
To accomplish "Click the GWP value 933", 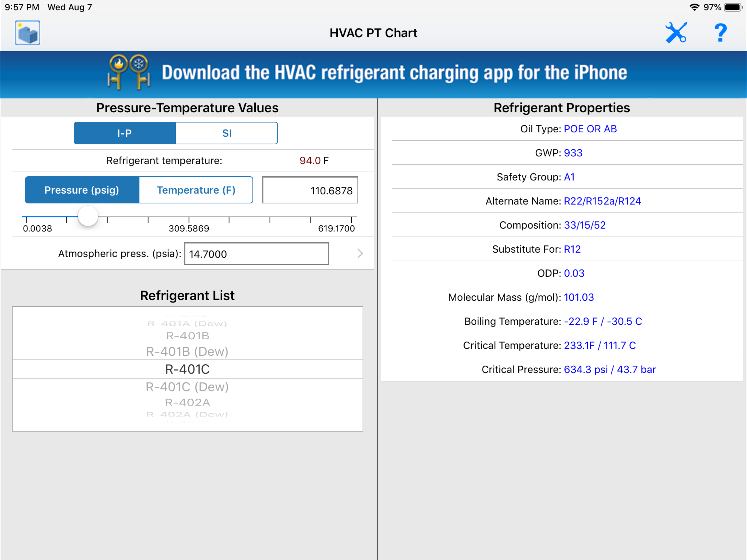I will tap(573, 153).
